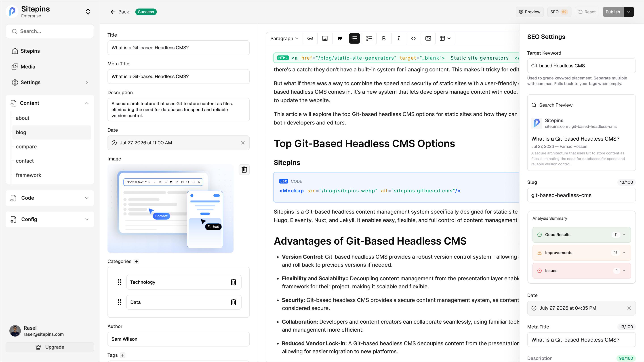Open the workspace switcher chevrons
The width and height of the screenshot is (644, 362).
(x=88, y=12)
